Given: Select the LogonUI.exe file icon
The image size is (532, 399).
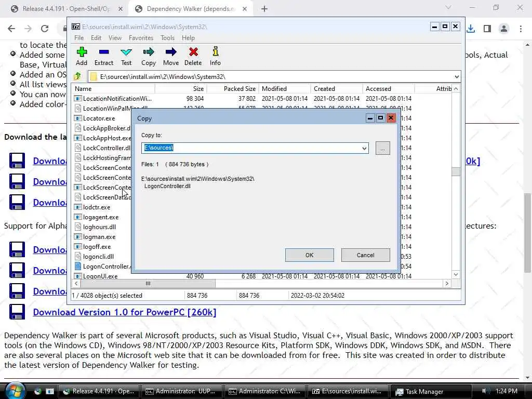Looking at the screenshot, I should point(78,276).
